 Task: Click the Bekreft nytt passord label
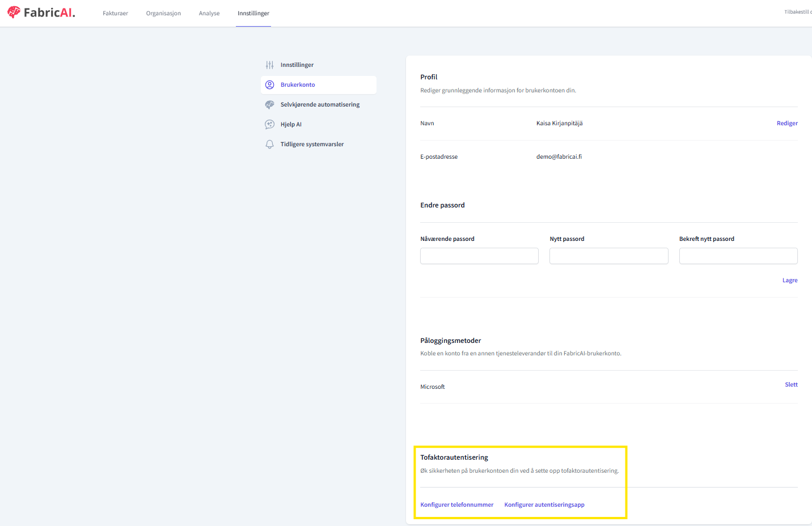pos(707,239)
